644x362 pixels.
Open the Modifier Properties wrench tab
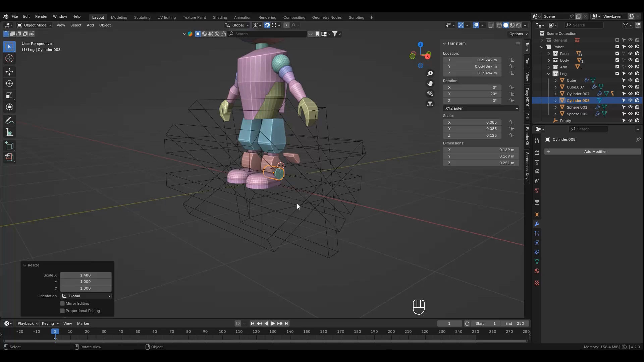tap(537, 224)
